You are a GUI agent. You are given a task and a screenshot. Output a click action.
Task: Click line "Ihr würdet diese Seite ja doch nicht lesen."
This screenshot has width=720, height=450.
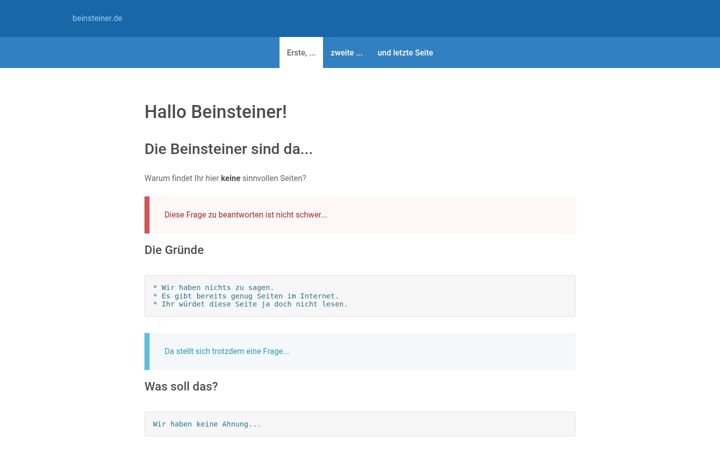point(250,304)
